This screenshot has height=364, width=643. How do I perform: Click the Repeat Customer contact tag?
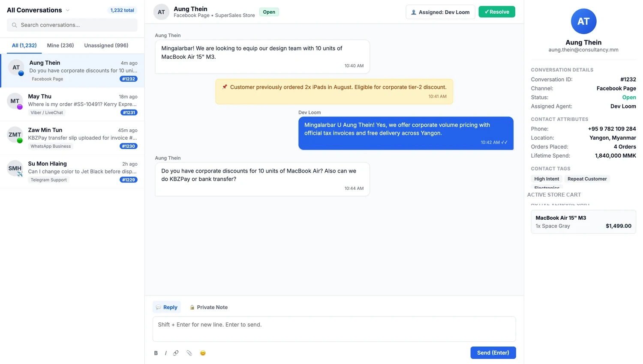click(587, 179)
